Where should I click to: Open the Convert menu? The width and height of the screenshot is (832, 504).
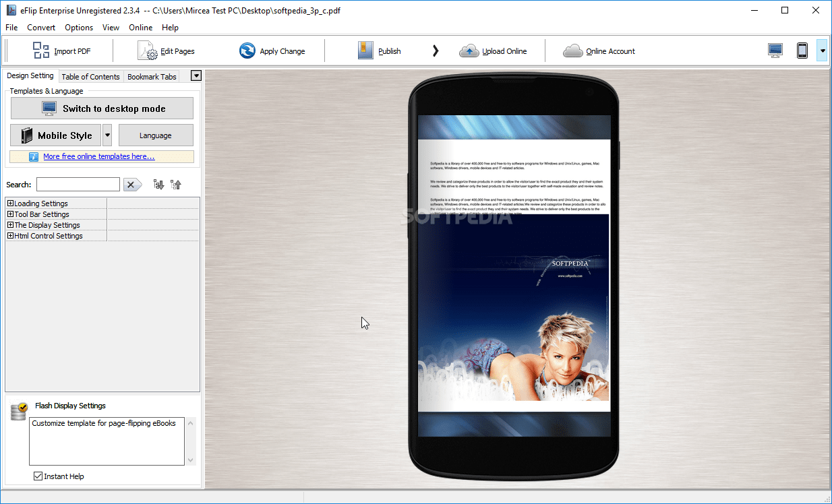[x=41, y=28]
